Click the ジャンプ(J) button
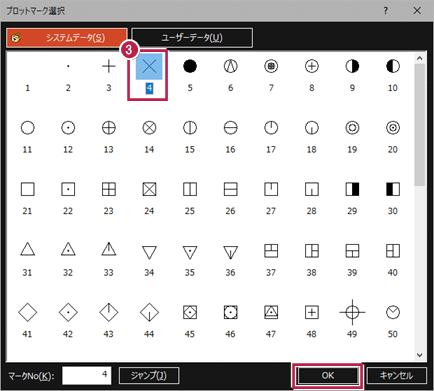This screenshot has height=391, width=434. point(149,376)
